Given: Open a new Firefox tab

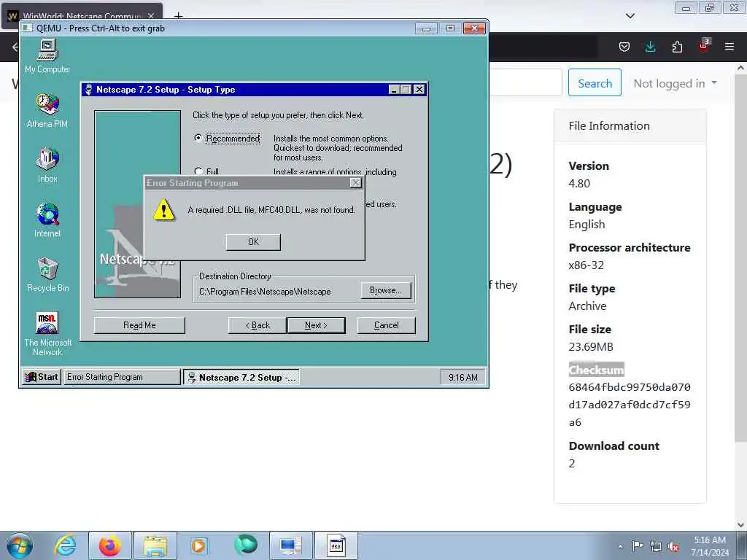Looking at the screenshot, I should coord(178,15).
